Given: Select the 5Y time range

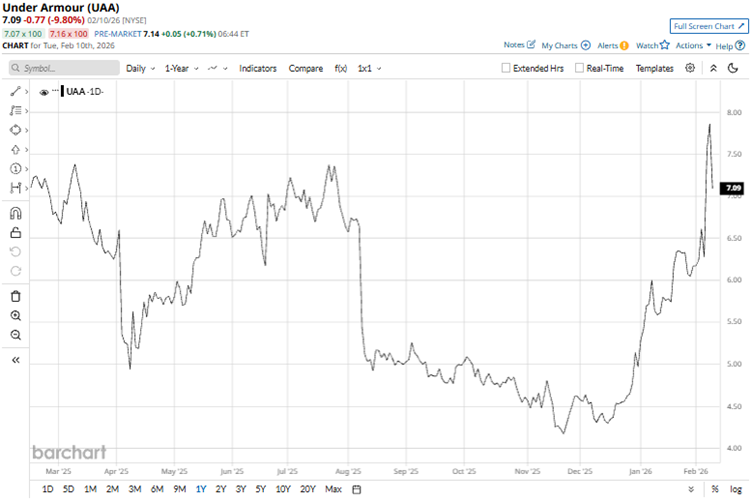Looking at the screenshot, I should coord(260,489).
